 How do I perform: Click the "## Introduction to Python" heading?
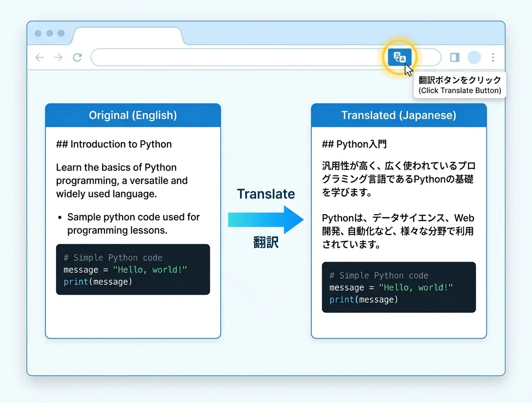point(114,144)
